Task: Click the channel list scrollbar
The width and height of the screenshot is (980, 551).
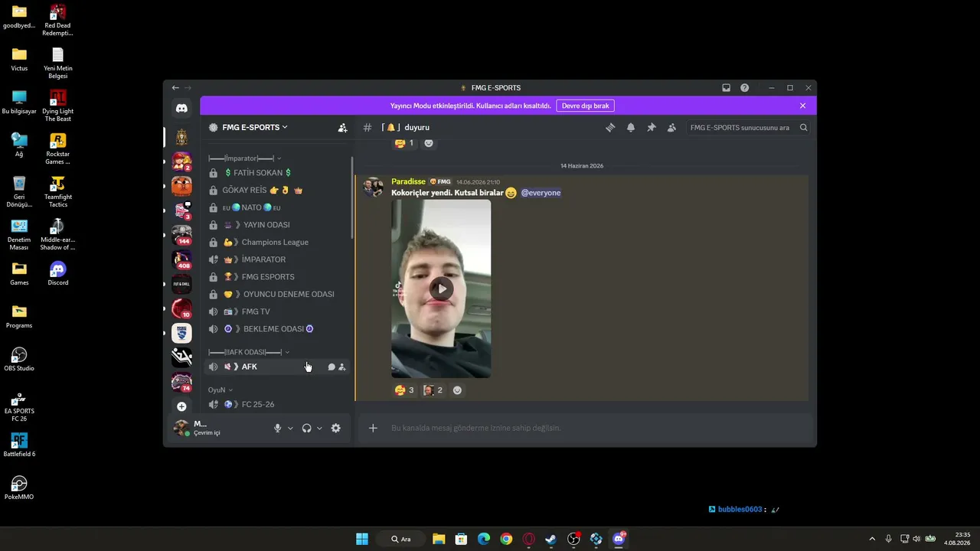Action: click(352, 197)
